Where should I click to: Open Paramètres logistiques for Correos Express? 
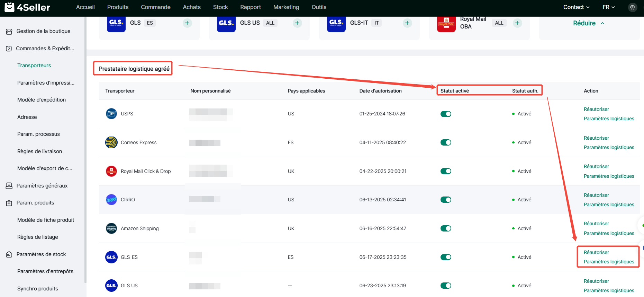[609, 147]
